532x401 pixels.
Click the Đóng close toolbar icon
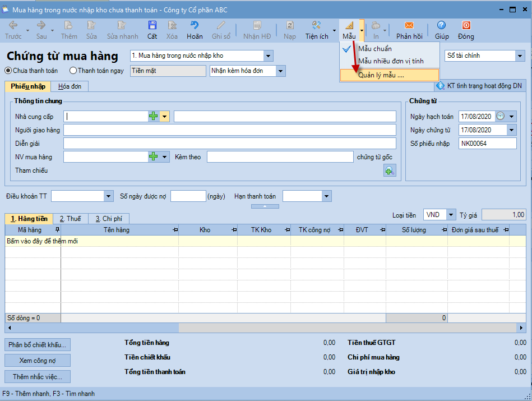point(465,26)
